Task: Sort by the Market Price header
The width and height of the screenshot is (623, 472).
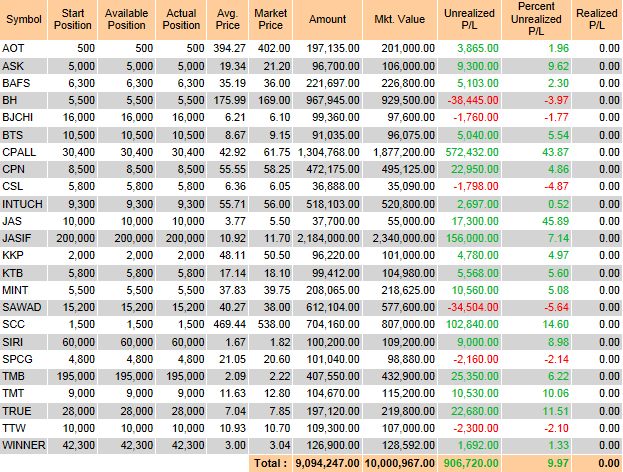Action: [x=271, y=20]
